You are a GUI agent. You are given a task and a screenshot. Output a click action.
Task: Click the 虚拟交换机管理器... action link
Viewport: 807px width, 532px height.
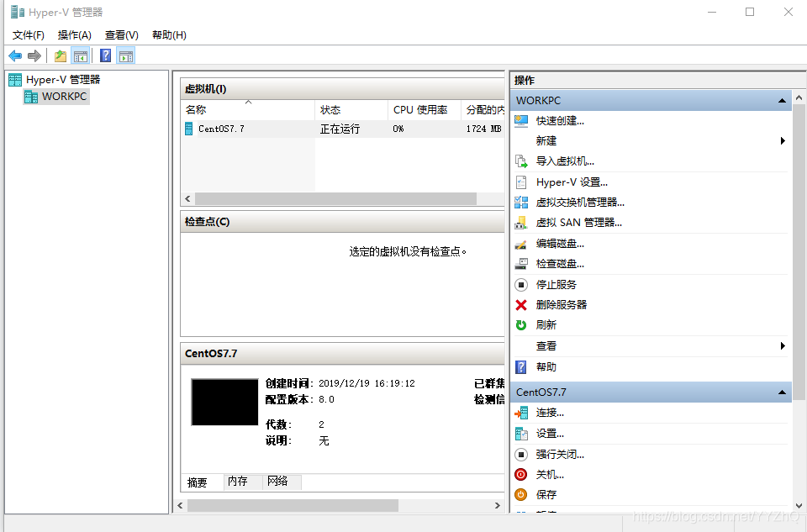[x=580, y=203]
